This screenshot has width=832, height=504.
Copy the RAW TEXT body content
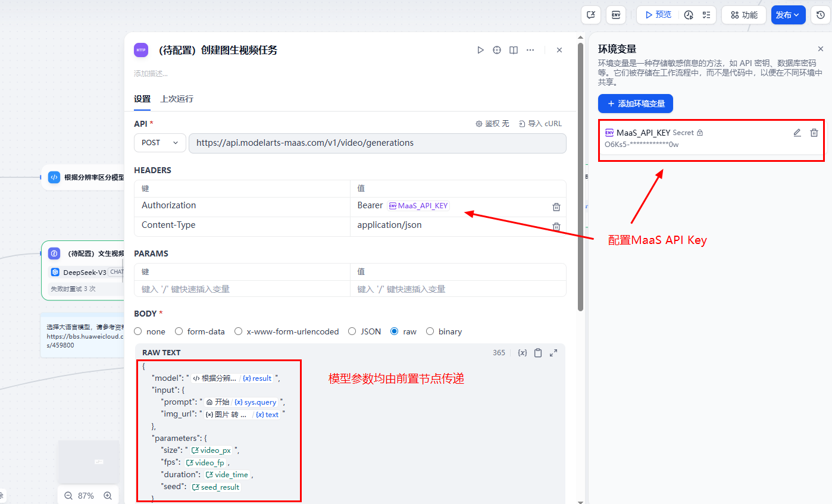pyautogui.click(x=537, y=352)
